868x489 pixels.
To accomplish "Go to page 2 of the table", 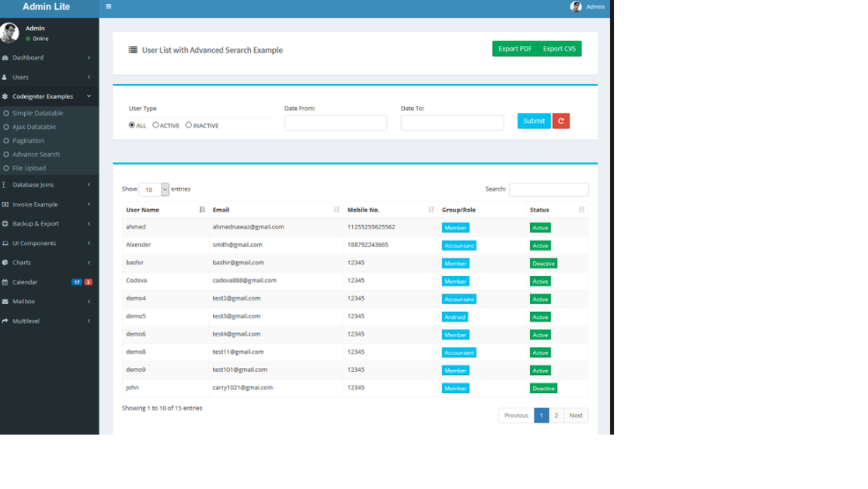I will 556,416.
